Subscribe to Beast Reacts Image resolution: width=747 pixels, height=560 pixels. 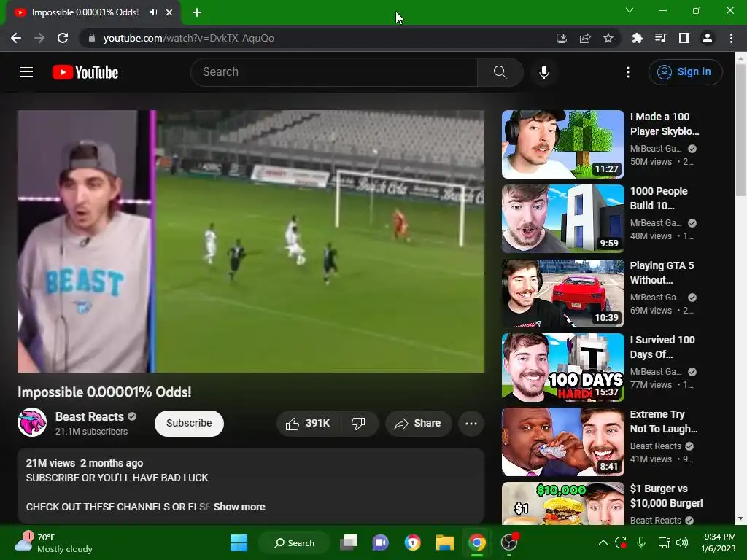point(189,424)
